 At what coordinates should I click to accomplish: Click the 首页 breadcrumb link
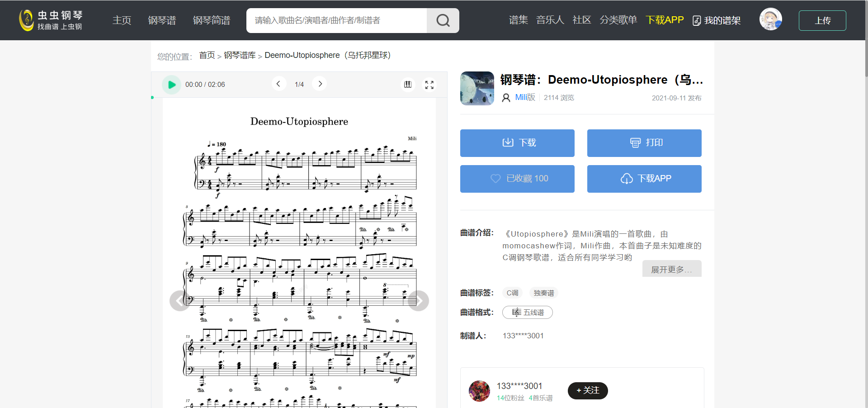tap(207, 55)
